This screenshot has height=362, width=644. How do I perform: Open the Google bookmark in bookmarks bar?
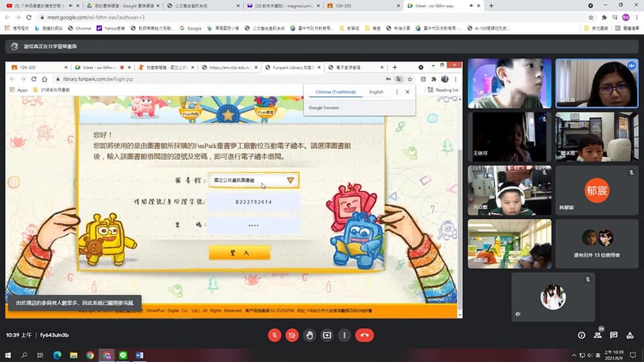click(x=191, y=28)
